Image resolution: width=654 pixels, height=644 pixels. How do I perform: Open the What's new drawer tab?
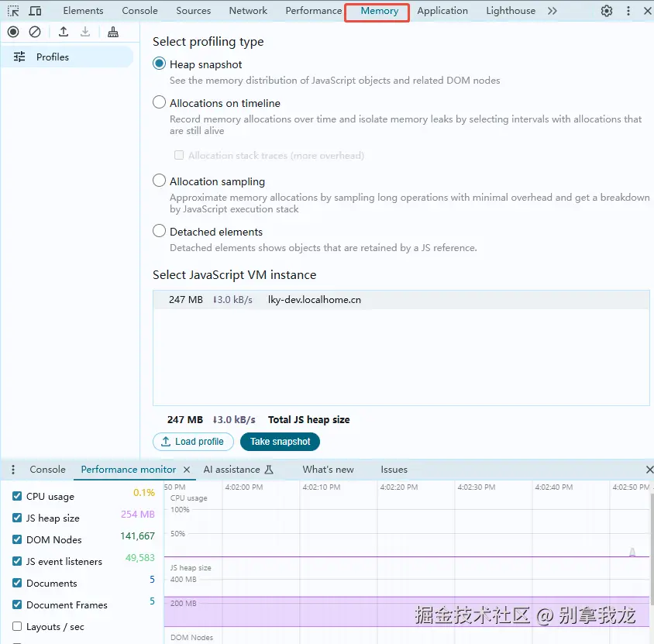click(x=329, y=470)
